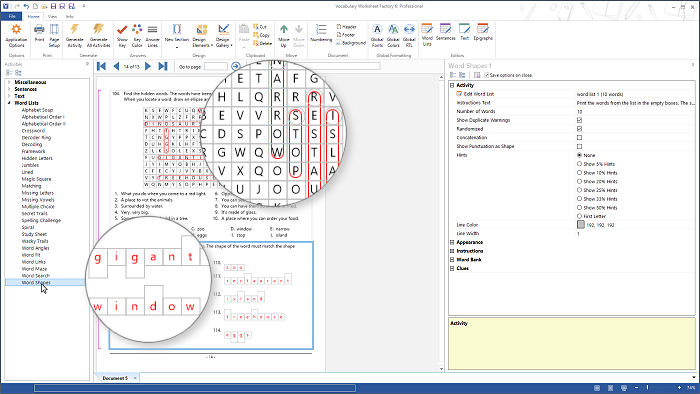
Task: Enable Show Punctuation as Shape
Action: click(579, 146)
